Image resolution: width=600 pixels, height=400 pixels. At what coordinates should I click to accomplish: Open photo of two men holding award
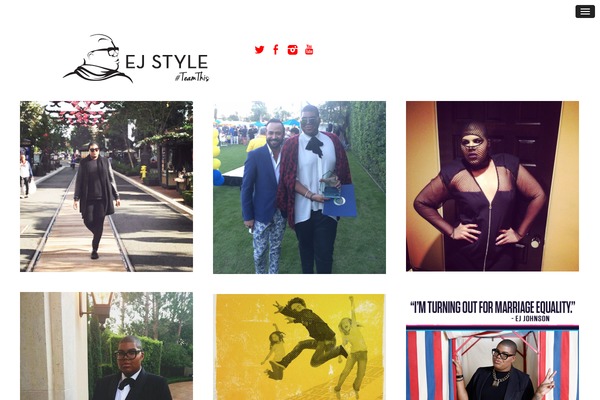click(x=299, y=187)
